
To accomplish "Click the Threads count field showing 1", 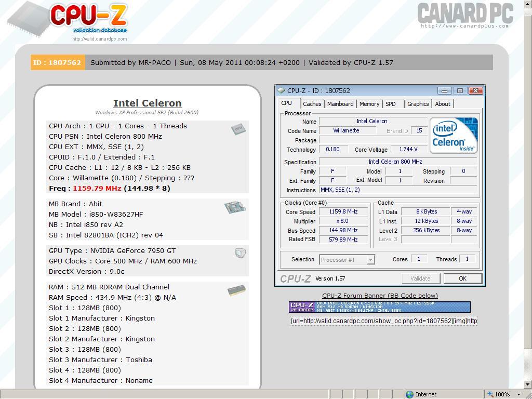I will point(467,259).
